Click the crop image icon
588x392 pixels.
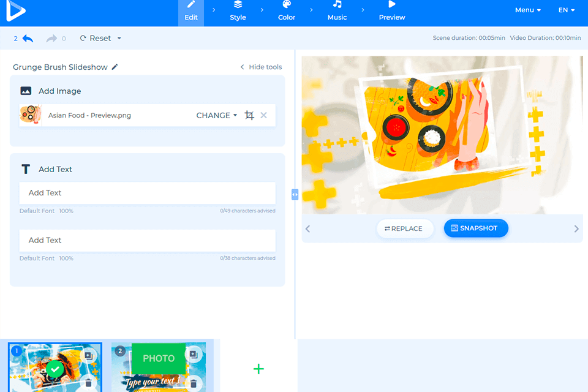(249, 115)
